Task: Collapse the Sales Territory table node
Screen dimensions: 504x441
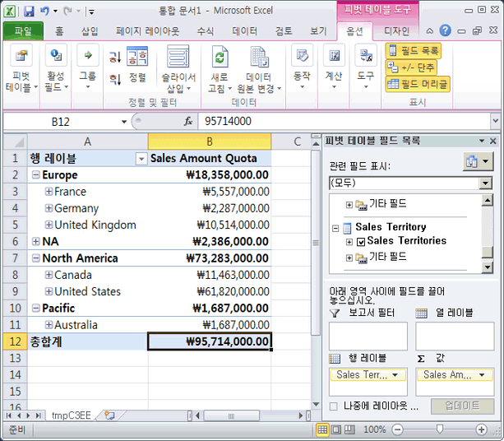Action: [x=335, y=229]
